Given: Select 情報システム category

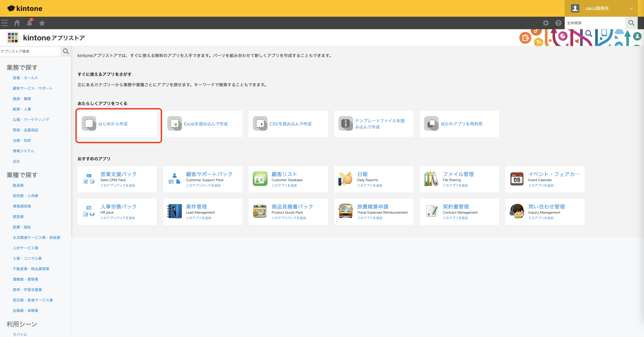Looking at the screenshot, I should [x=23, y=151].
